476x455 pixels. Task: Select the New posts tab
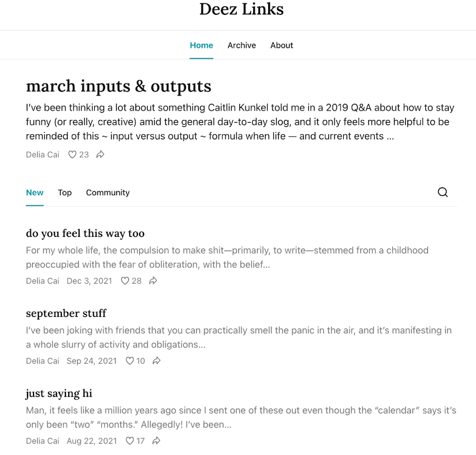pos(35,193)
